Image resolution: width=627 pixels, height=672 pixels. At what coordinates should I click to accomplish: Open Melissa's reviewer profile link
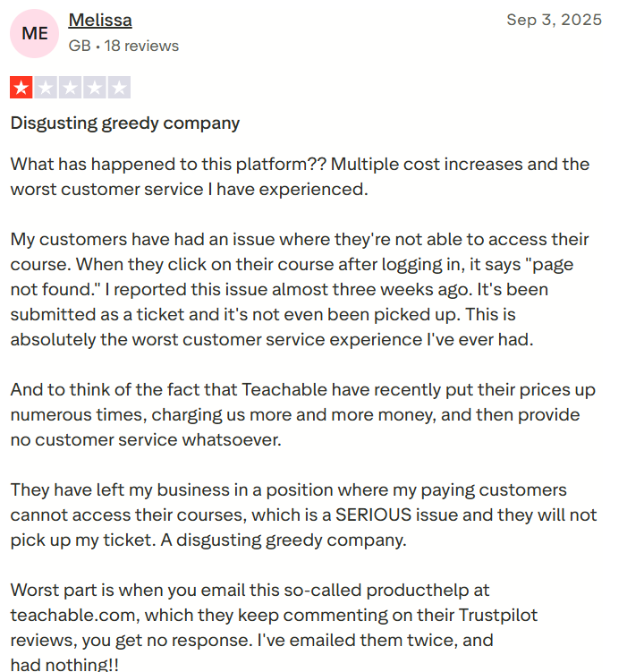point(100,20)
